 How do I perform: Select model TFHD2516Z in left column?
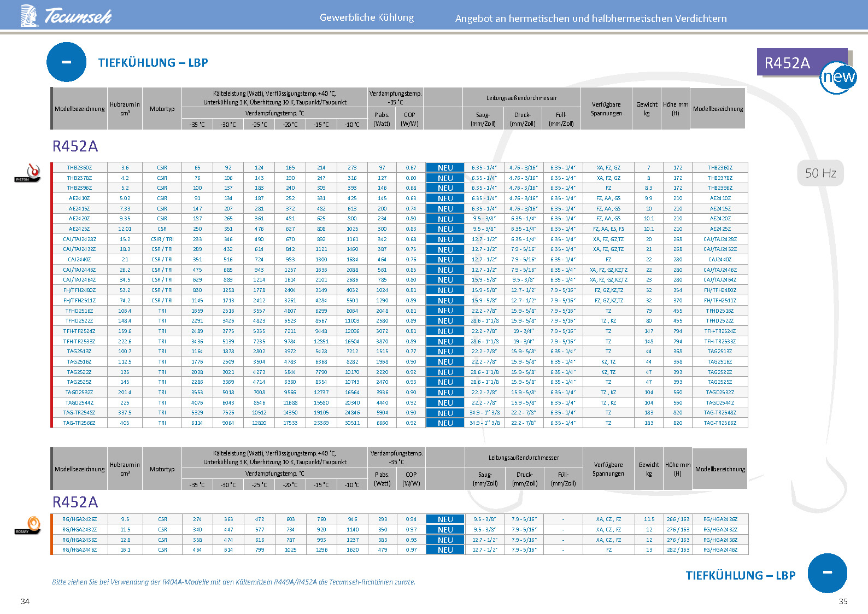coord(79,311)
